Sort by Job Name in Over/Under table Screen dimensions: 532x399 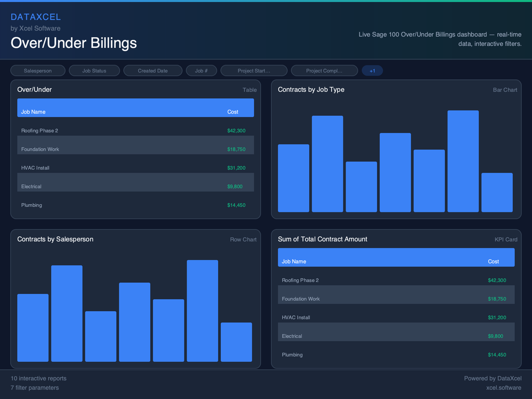(x=33, y=112)
